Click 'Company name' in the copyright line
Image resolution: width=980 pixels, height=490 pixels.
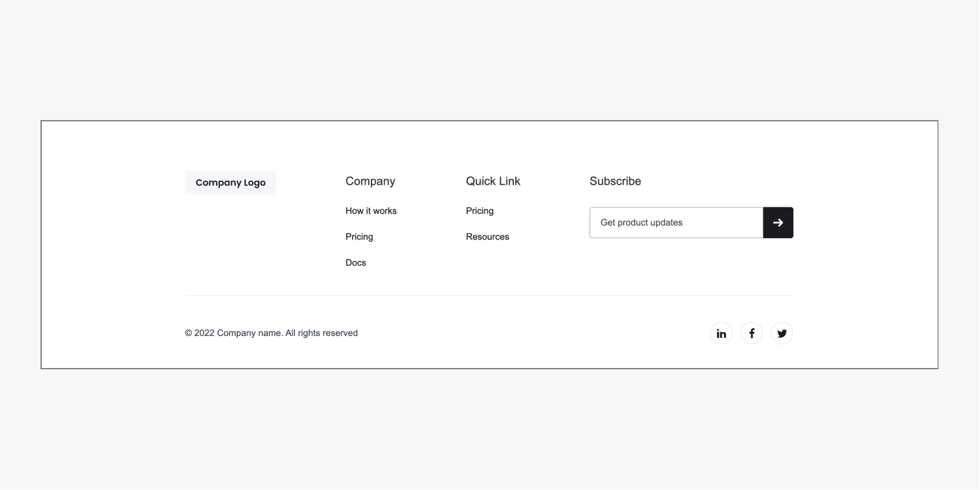tap(249, 333)
